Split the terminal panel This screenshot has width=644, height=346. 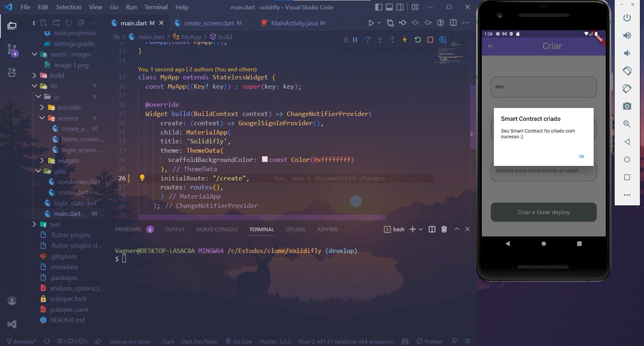click(x=432, y=229)
